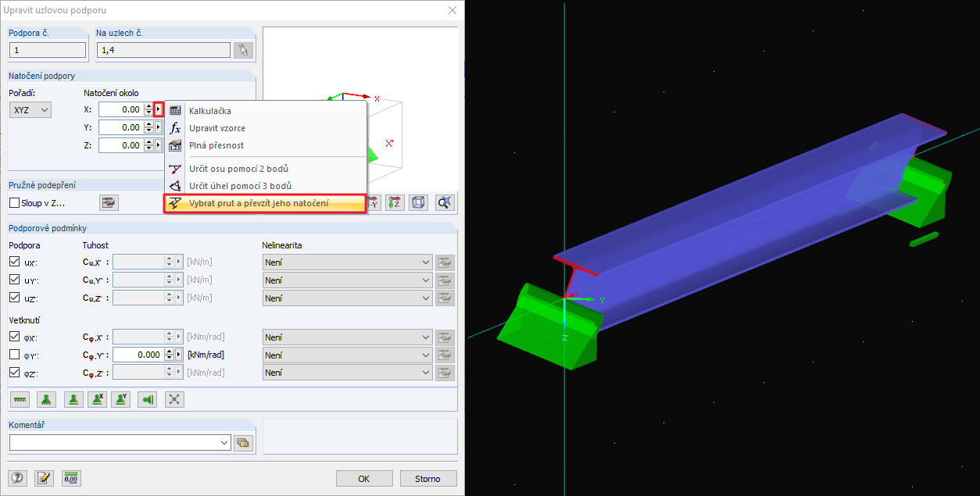Confirm the dialog with OK
980x496 pixels.
pyautogui.click(x=364, y=479)
